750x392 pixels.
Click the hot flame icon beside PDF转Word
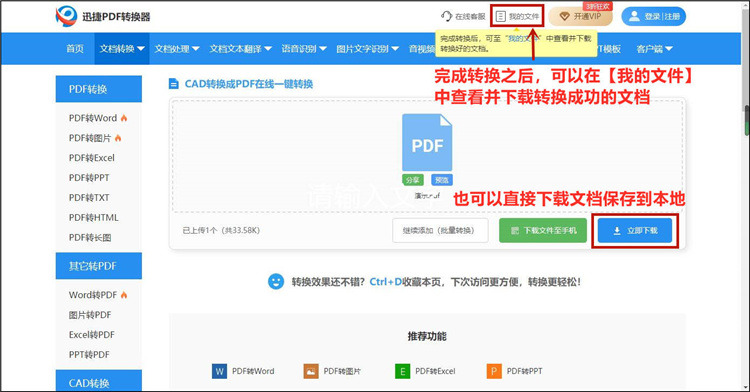coord(124,118)
